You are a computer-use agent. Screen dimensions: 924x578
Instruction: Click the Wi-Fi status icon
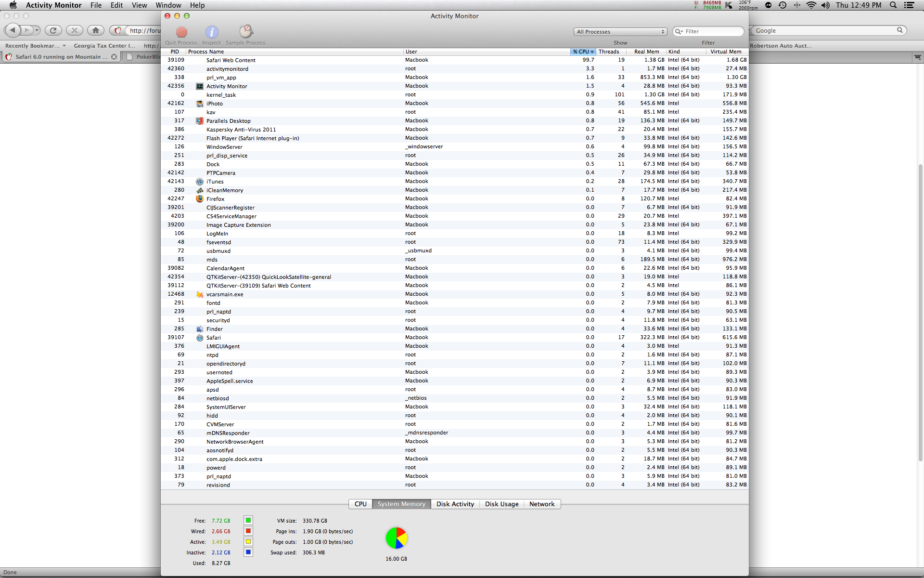click(x=811, y=5)
